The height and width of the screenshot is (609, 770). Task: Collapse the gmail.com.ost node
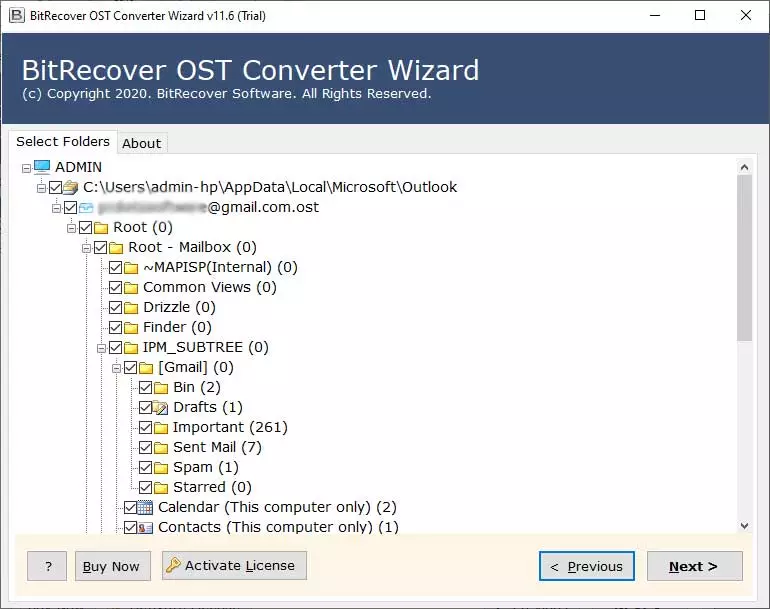tap(56, 208)
